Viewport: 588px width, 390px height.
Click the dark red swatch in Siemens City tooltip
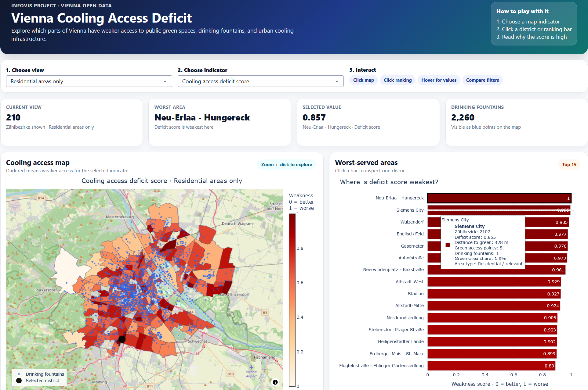[448, 245]
